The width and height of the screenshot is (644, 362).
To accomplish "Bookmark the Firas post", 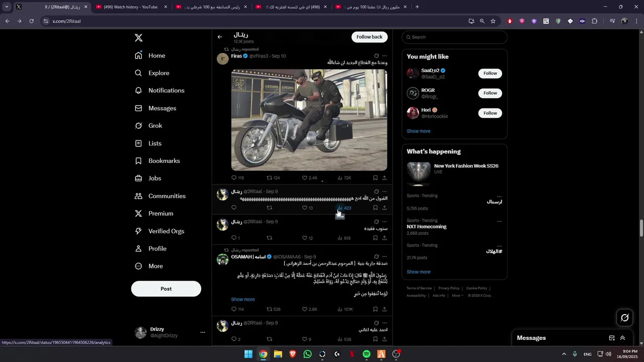I will pos(375,178).
